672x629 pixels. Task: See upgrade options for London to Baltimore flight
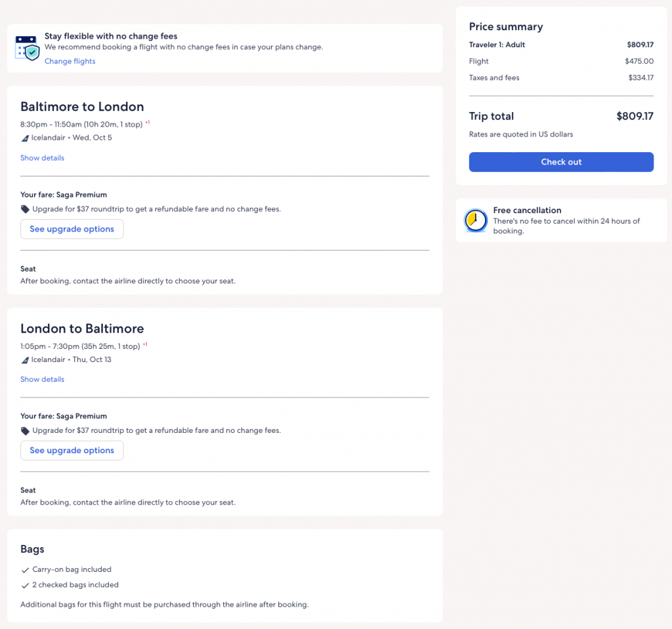coord(72,451)
